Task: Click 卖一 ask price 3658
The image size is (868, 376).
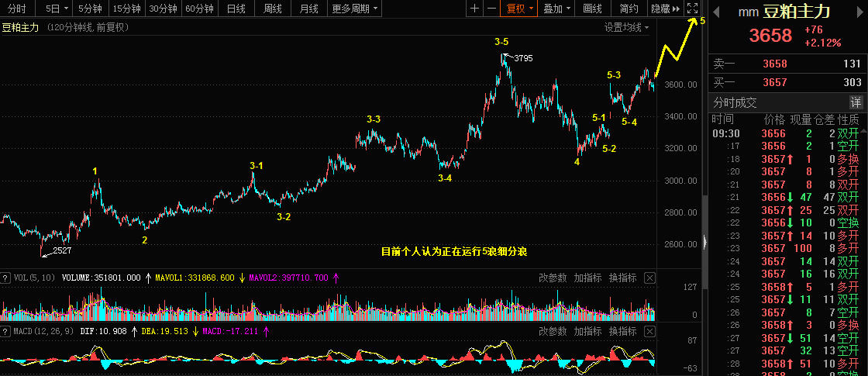Action: click(x=774, y=64)
